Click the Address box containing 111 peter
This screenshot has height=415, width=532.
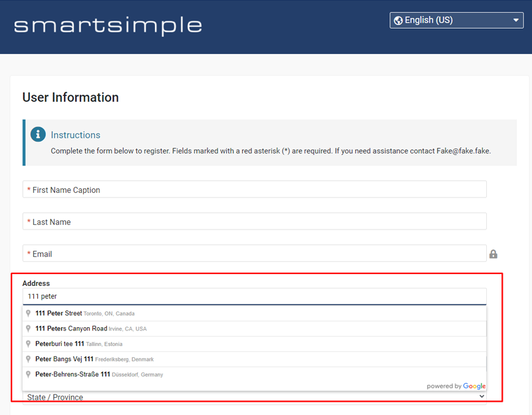coord(254,296)
